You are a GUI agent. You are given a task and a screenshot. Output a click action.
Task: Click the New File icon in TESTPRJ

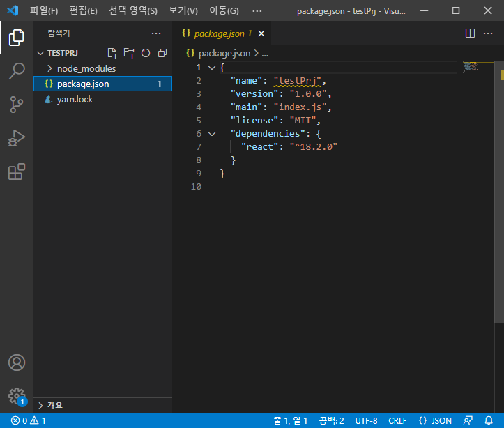click(112, 53)
